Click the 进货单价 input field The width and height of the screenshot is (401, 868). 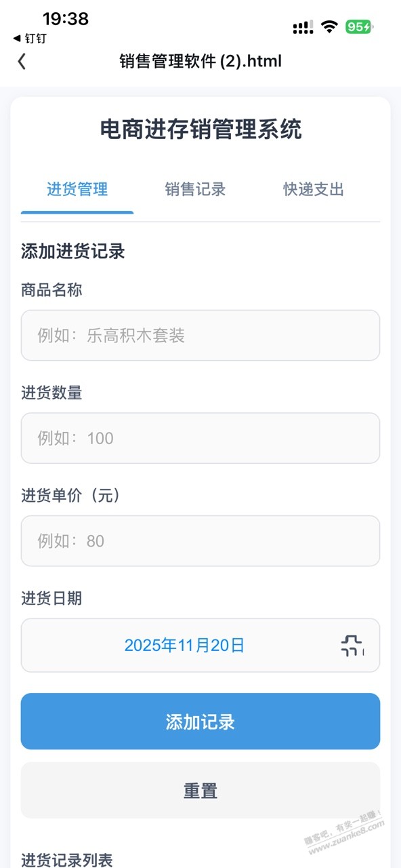[x=200, y=541]
